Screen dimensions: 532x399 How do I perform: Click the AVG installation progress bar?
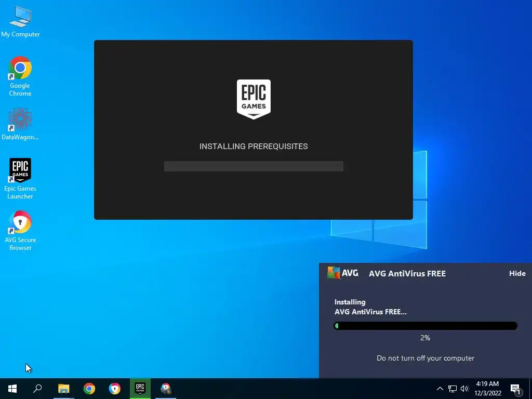tap(425, 326)
